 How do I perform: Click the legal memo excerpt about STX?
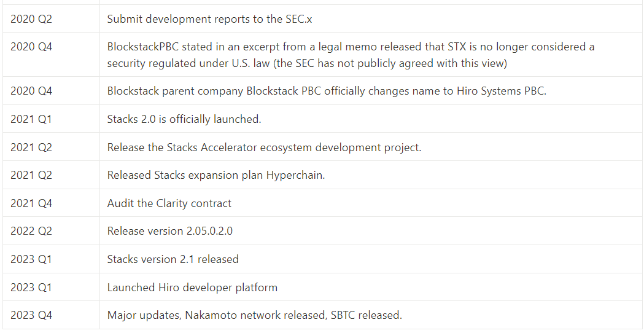(351, 55)
